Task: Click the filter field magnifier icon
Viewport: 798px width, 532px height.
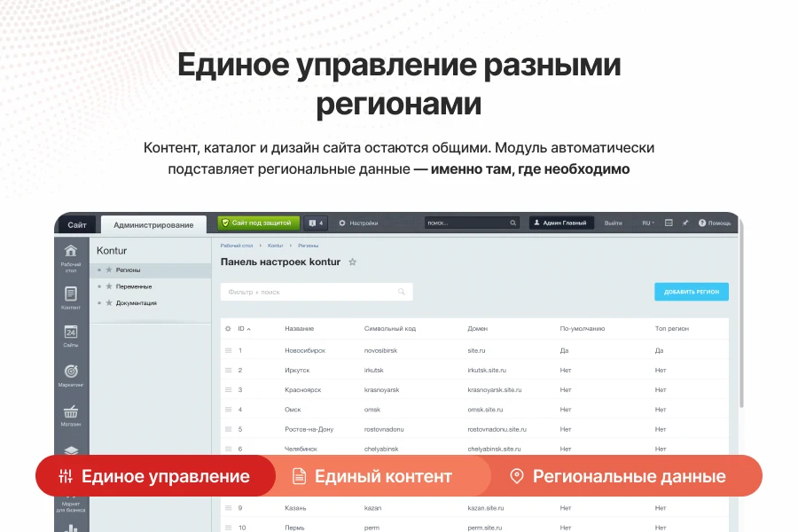Action: [402, 292]
